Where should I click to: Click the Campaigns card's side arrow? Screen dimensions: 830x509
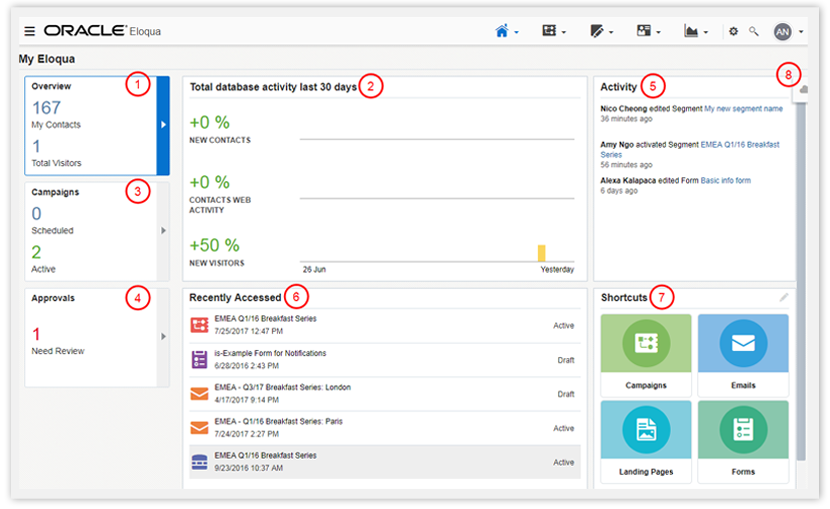[163, 231]
